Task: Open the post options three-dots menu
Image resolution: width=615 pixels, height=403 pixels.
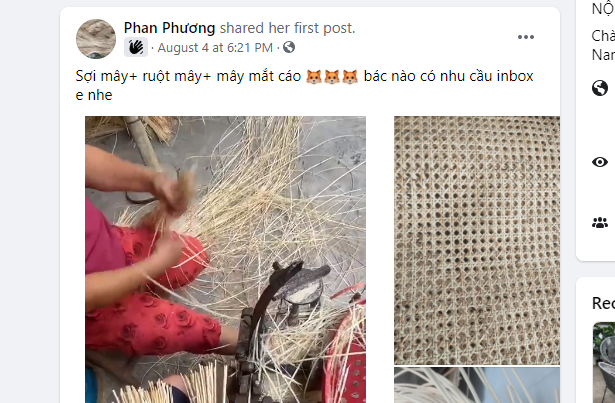Action: (x=526, y=37)
